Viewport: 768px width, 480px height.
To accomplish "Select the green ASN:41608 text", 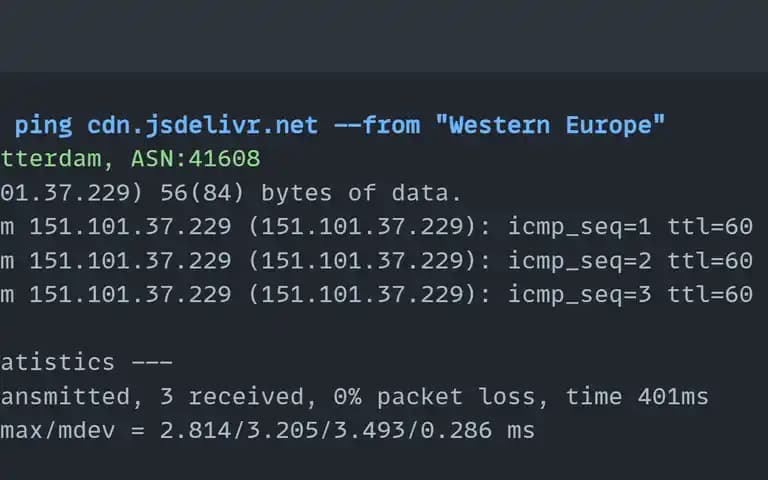I will tap(196, 158).
